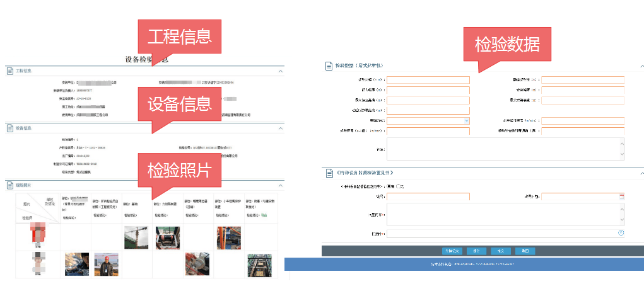Image resolution: width=644 pixels, height=296 pixels.
Task: Open the tower crane photo thumbnail
Action: coord(136,237)
